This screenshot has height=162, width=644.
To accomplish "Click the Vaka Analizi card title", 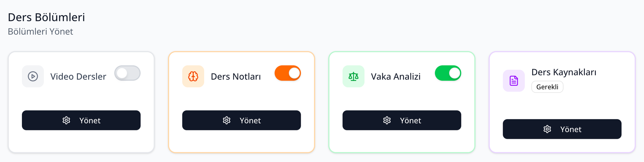I will (396, 76).
